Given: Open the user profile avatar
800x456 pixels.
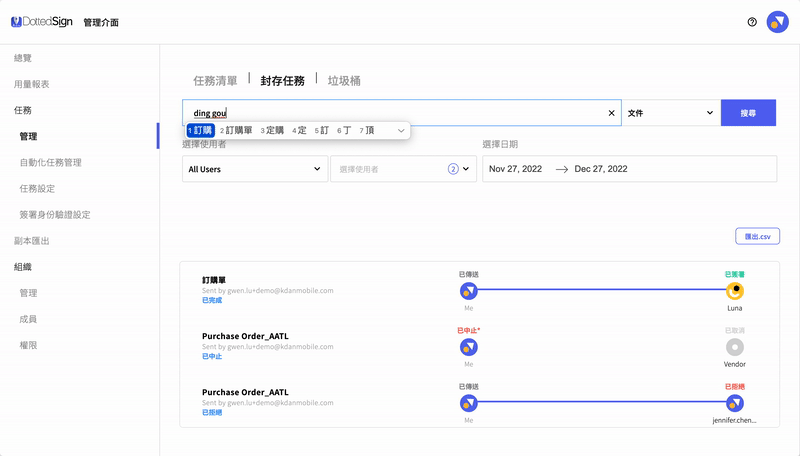Looking at the screenshot, I should click(x=778, y=22).
